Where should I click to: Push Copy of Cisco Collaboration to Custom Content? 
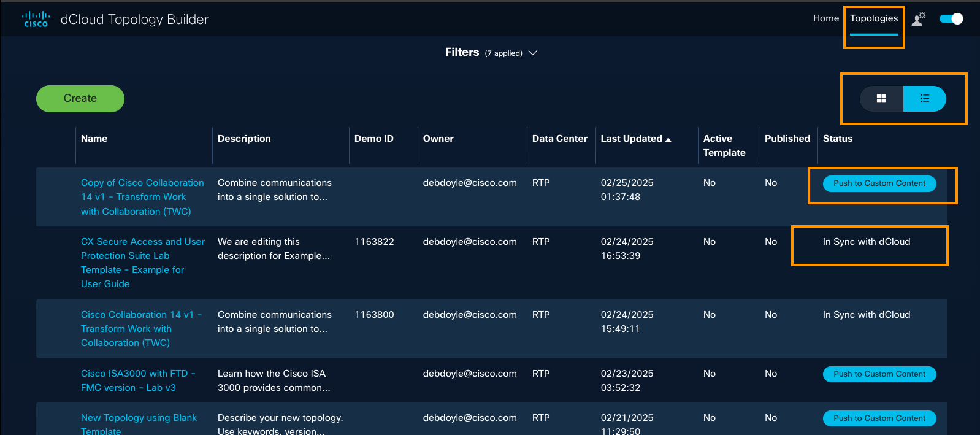[x=879, y=183]
